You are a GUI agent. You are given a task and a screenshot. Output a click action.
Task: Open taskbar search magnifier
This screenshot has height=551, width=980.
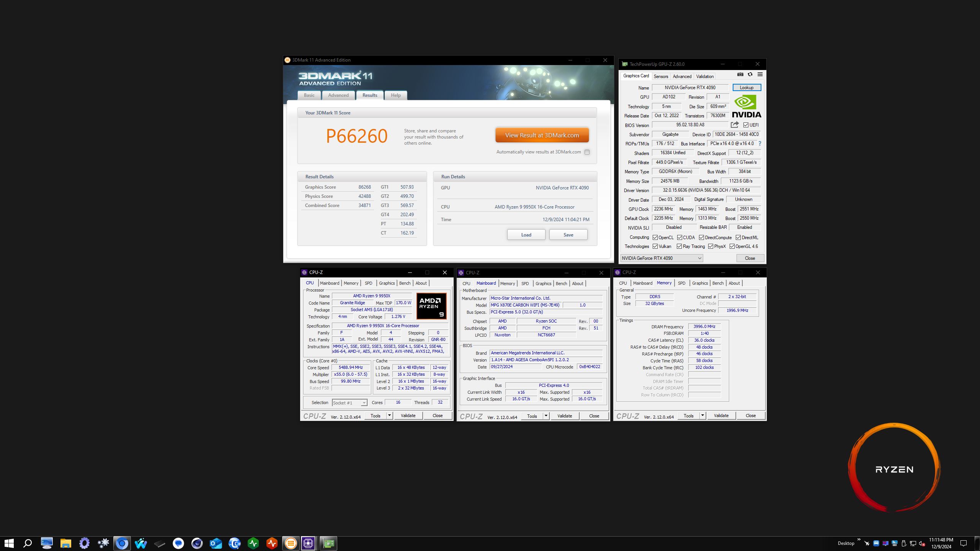coord(28,543)
